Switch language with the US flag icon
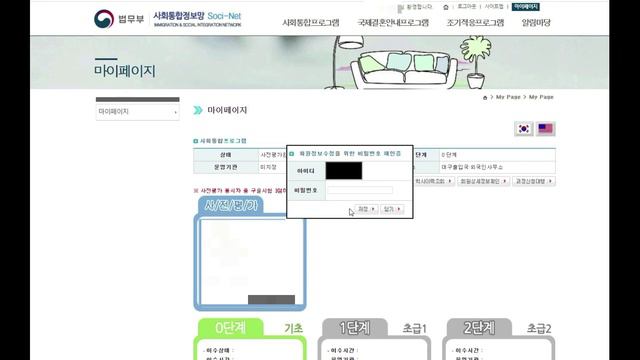 point(545,129)
